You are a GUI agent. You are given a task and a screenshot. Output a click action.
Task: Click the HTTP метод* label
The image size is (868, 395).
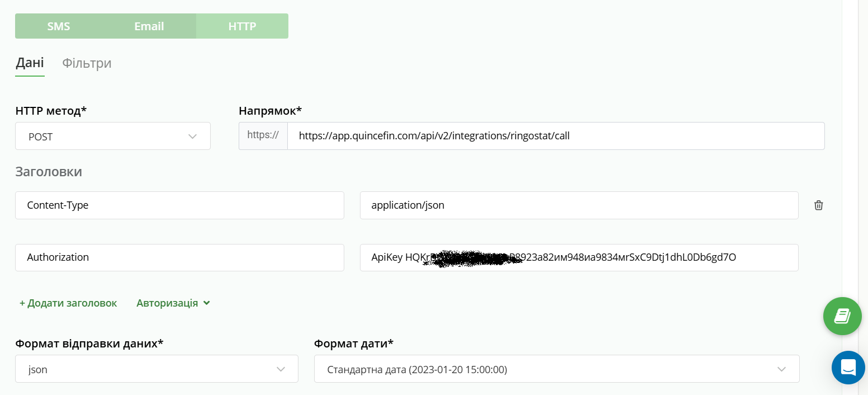(51, 111)
